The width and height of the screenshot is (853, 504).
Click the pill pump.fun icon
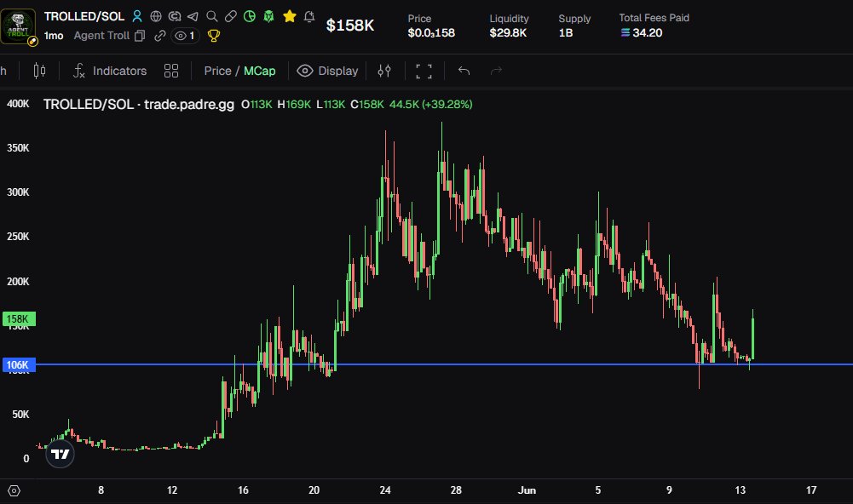pos(230,16)
